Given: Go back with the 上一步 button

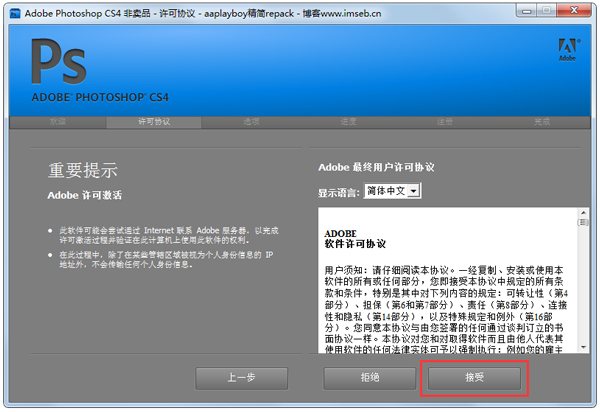Looking at the screenshot, I should coord(241,378).
